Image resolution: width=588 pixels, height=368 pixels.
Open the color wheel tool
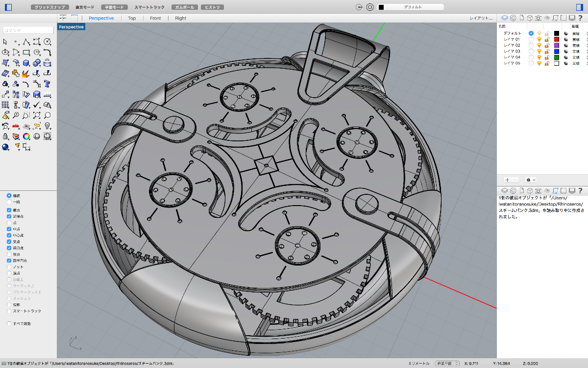click(x=26, y=136)
